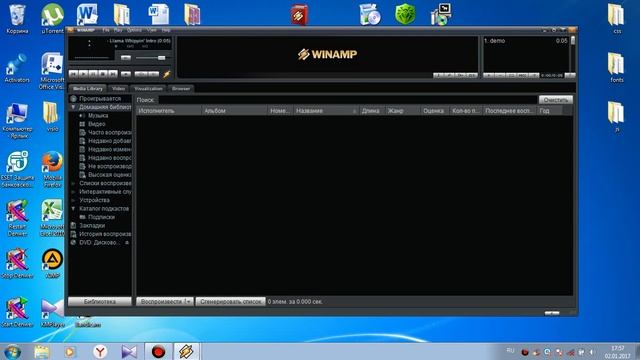Expand the Устройства node
The width and height of the screenshot is (640, 360).
coord(73,200)
